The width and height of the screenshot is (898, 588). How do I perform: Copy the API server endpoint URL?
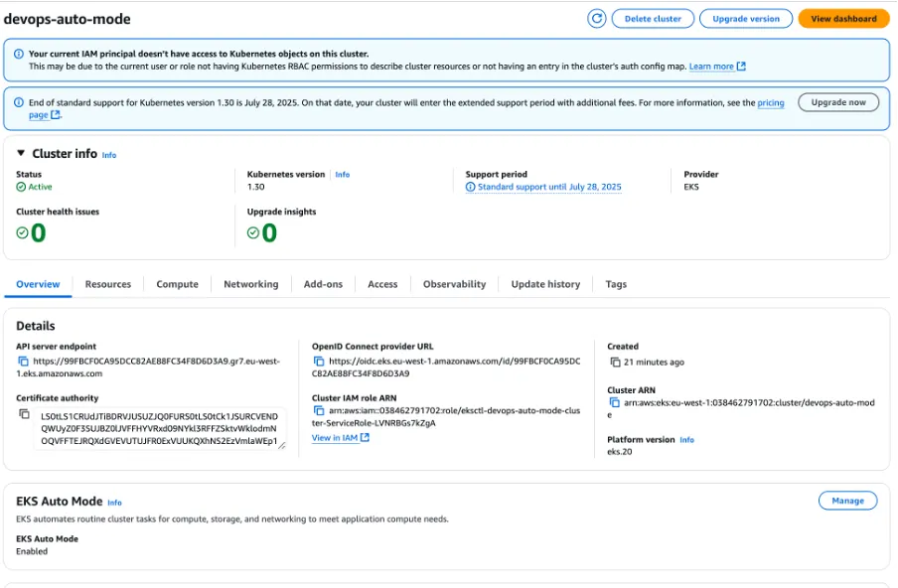tap(24, 362)
